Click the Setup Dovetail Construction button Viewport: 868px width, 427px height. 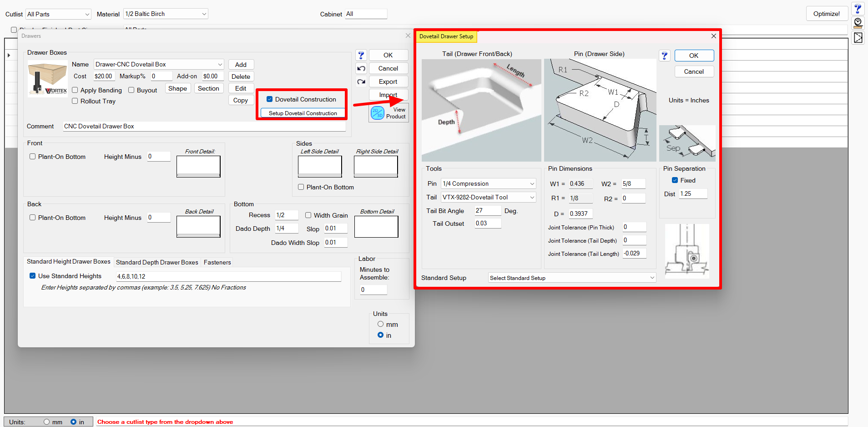(x=303, y=113)
